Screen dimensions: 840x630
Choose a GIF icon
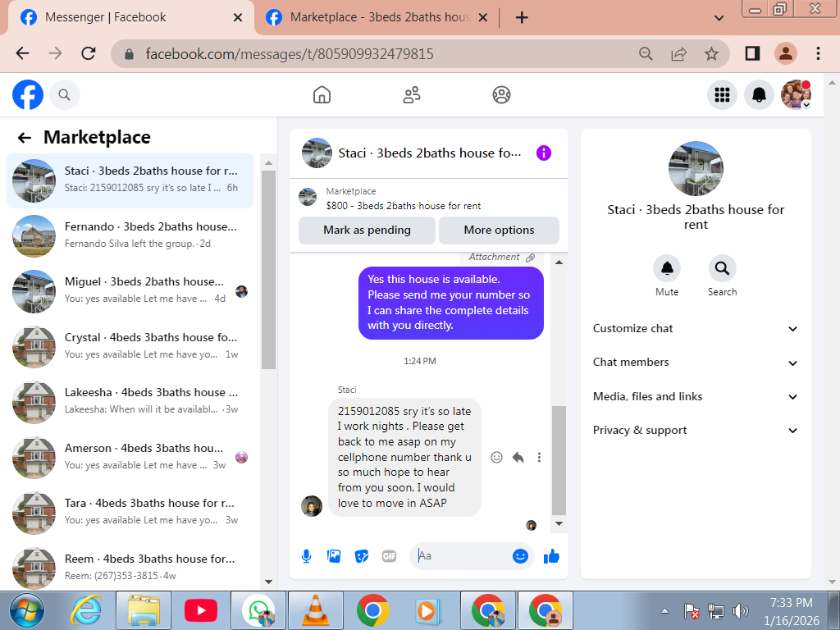pyautogui.click(x=390, y=556)
